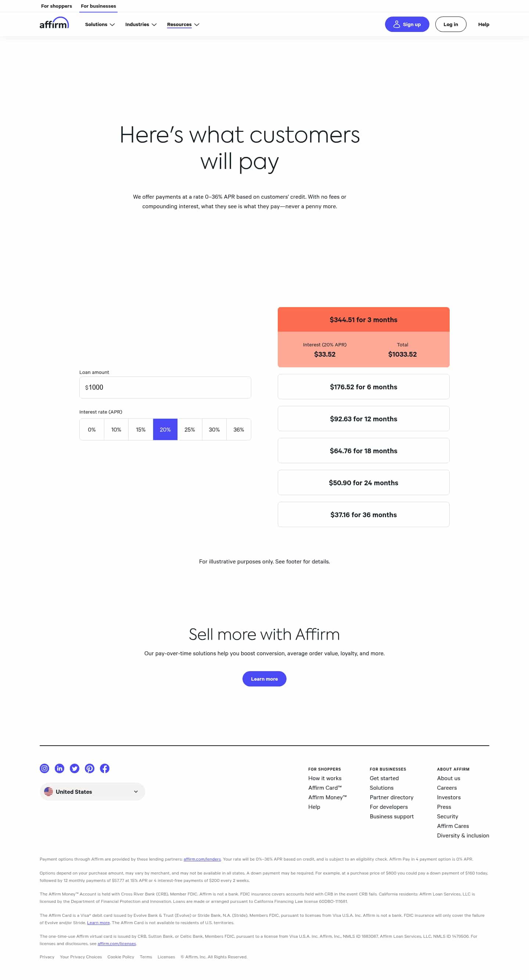The width and height of the screenshot is (529, 980).
Task: Select the $176.52 for 6 months payment option
Action: click(x=363, y=386)
